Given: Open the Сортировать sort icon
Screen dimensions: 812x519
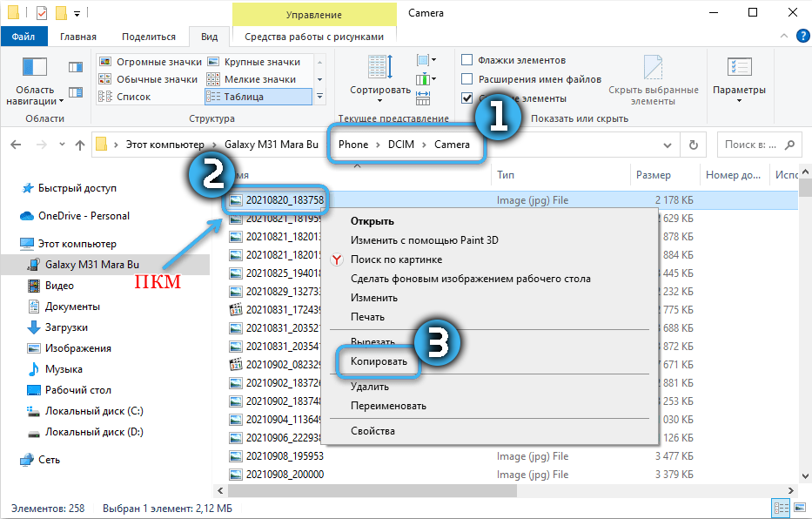Looking at the screenshot, I should [379, 68].
